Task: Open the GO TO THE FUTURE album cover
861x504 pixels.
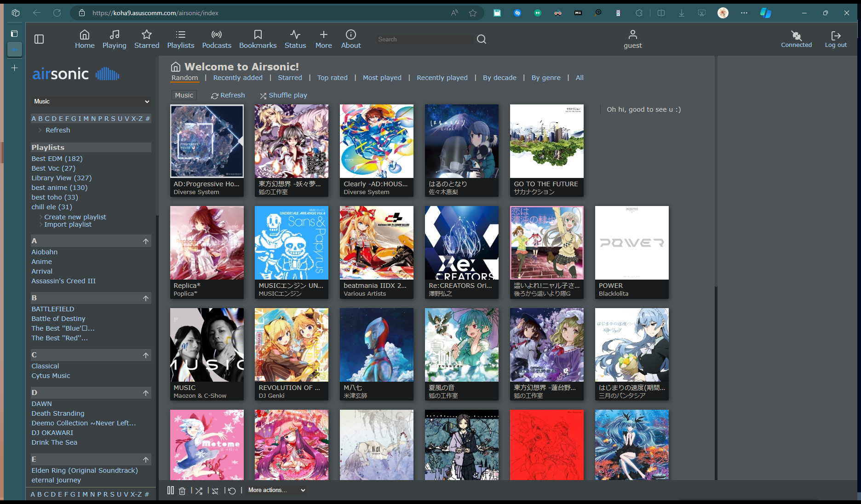Action: 546,141
